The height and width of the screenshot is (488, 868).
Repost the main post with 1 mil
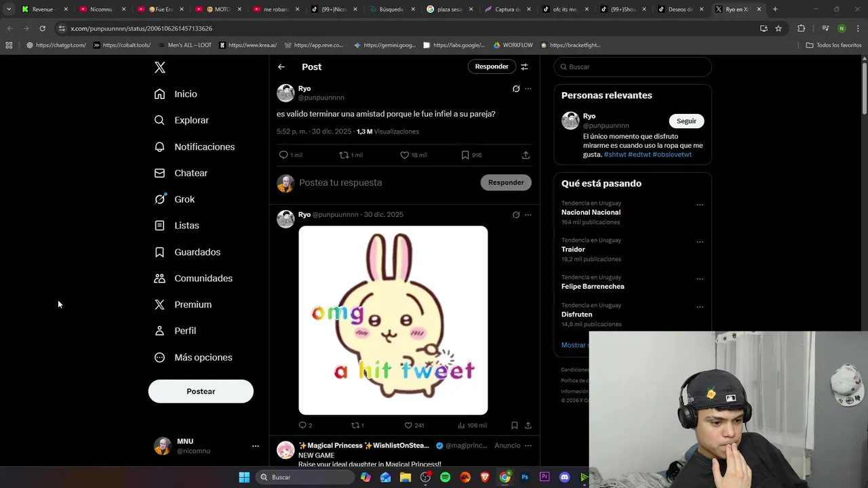tap(351, 155)
